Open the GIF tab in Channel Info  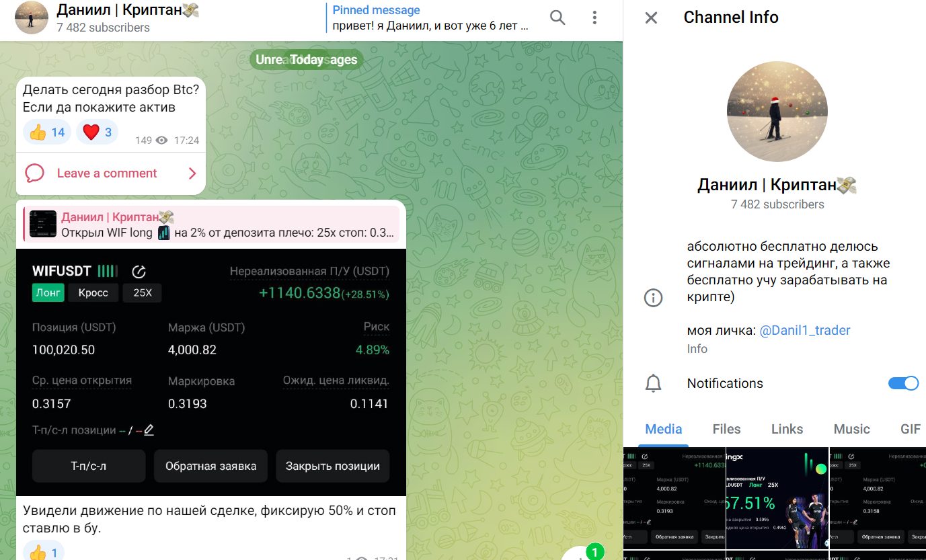tap(911, 429)
